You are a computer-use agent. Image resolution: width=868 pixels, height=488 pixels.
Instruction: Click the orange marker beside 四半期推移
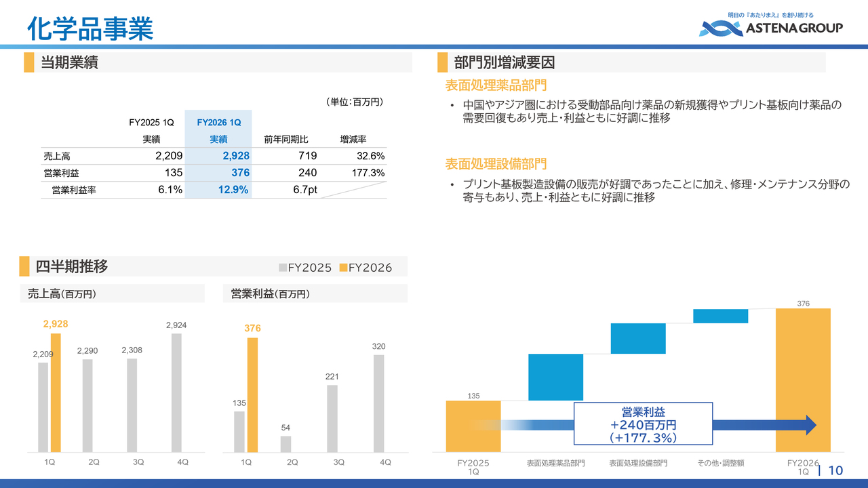click(x=24, y=266)
